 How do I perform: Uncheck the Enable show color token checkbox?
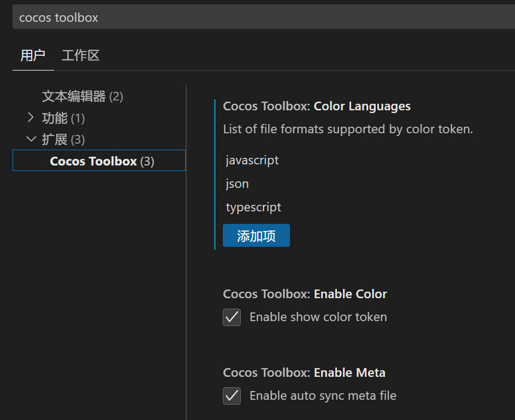pyautogui.click(x=232, y=317)
